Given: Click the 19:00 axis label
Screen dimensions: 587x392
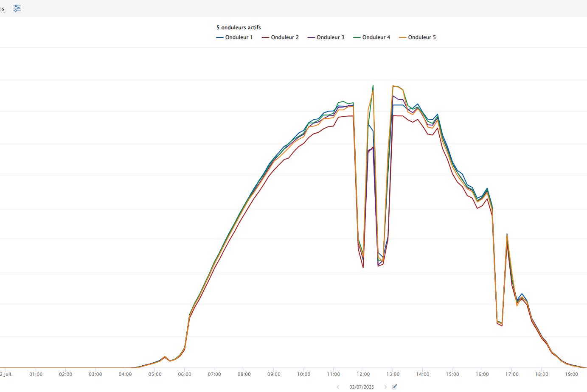Looking at the screenshot, I should 571,374.
